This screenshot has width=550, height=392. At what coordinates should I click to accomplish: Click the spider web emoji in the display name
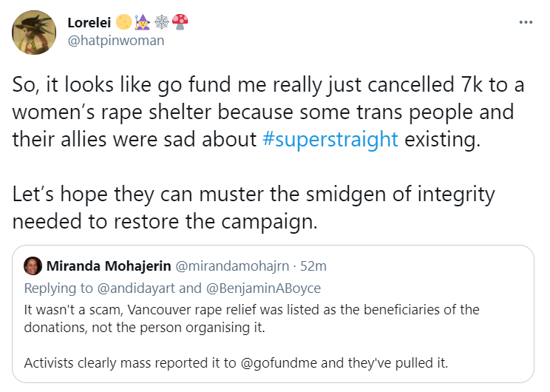point(160,22)
